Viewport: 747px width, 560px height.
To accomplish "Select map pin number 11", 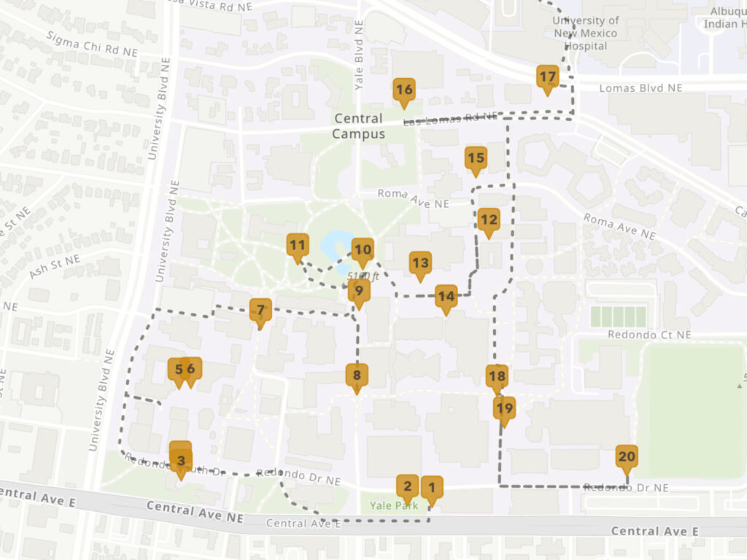I will coord(297,245).
